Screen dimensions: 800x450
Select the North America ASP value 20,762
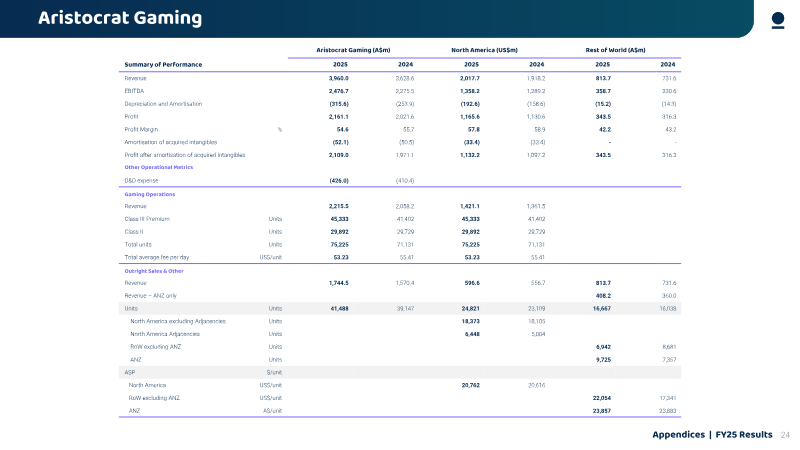(x=471, y=386)
